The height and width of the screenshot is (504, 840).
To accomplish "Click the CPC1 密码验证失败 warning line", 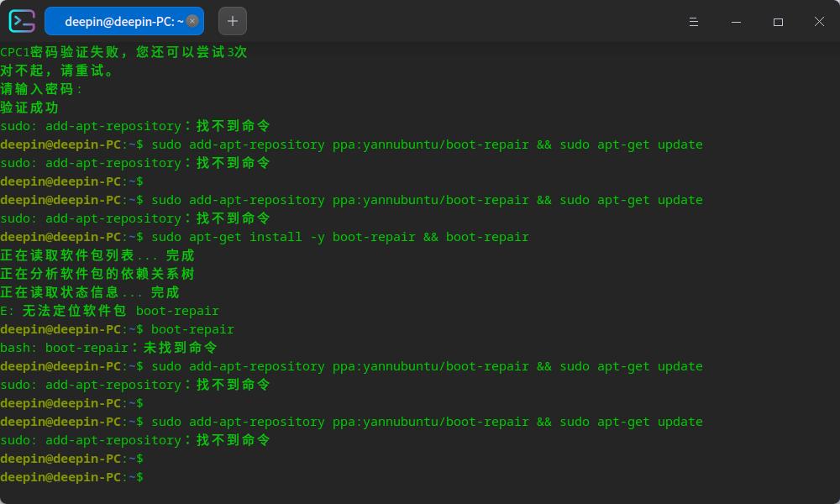I will (122, 51).
